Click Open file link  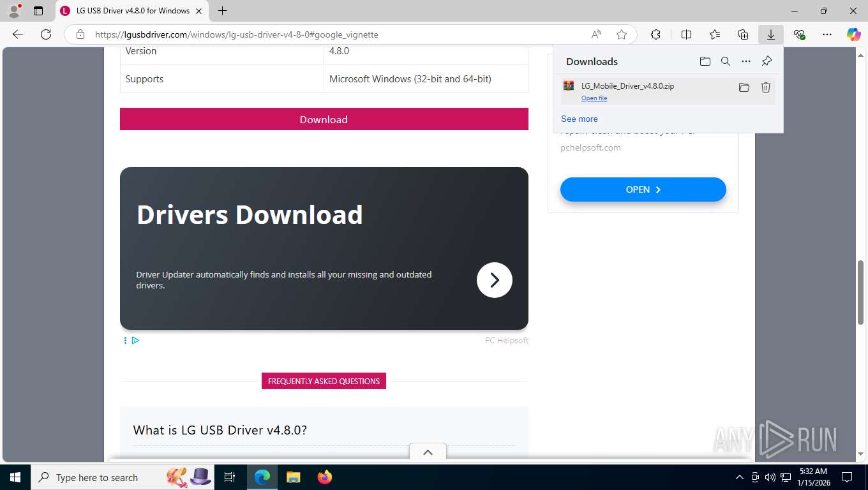pyautogui.click(x=594, y=98)
